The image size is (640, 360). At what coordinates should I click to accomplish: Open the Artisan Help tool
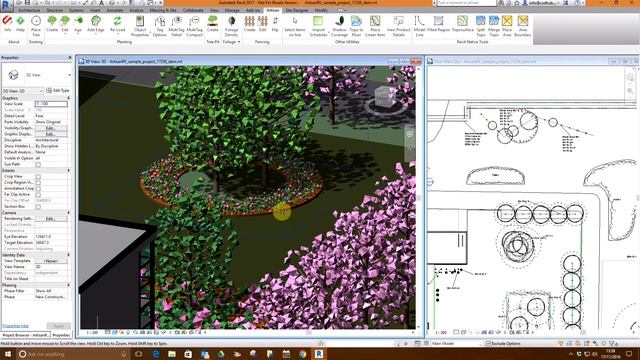pyautogui.click(x=20, y=24)
